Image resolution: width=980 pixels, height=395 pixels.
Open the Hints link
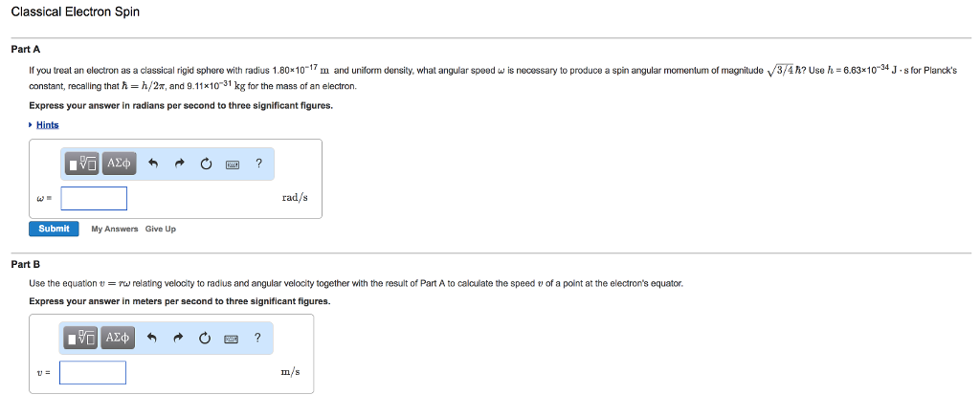click(x=48, y=125)
